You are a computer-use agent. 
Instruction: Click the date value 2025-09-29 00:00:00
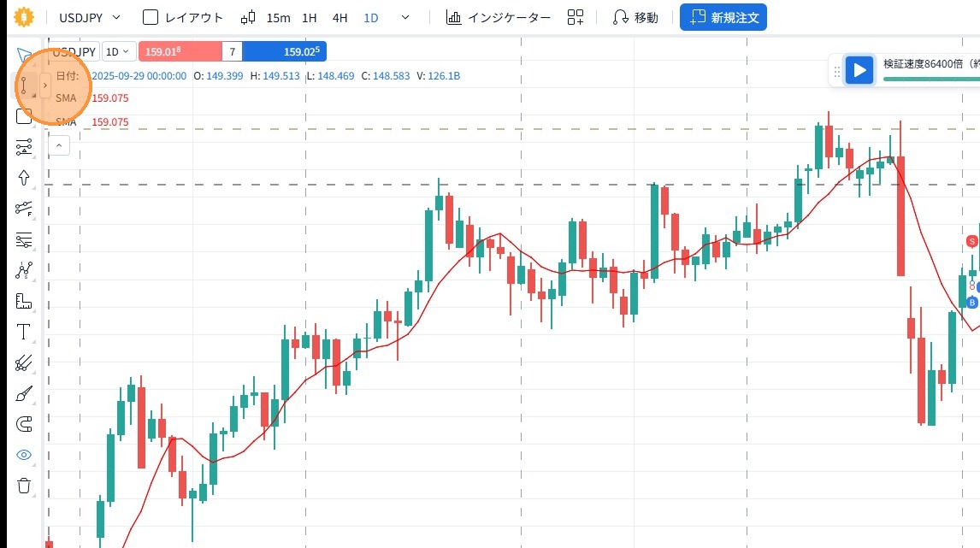pos(139,75)
